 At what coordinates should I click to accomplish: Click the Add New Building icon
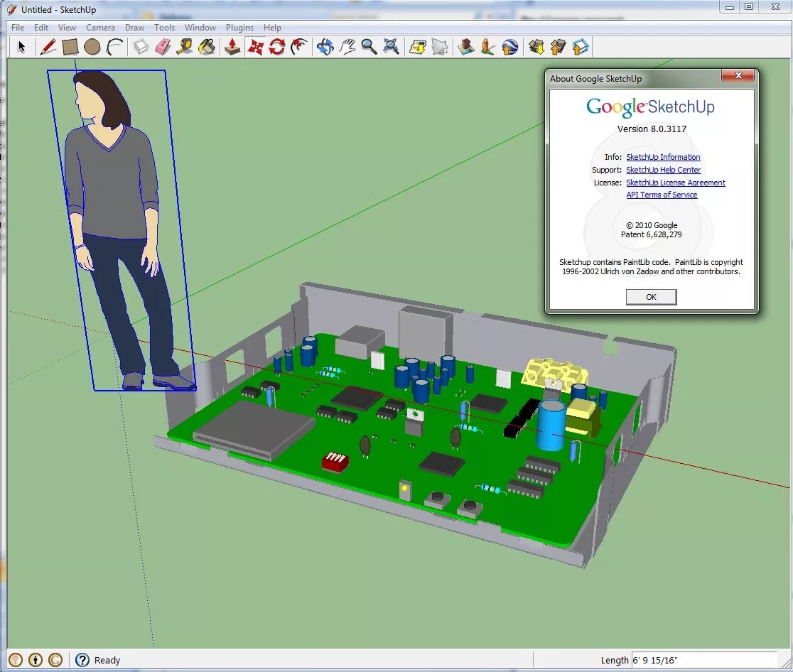[x=466, y=47]
